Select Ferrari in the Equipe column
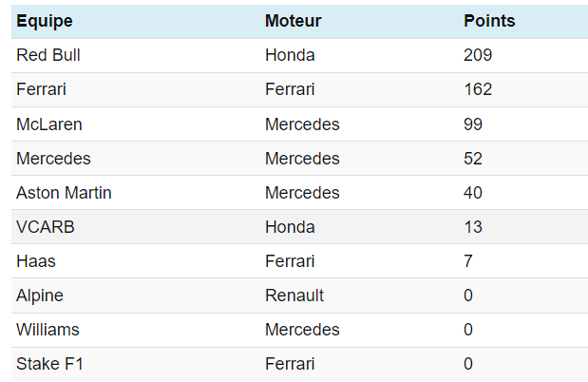 pos(41,89)
